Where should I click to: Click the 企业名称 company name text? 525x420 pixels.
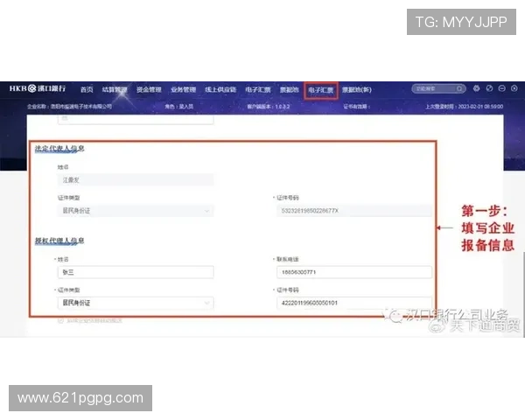coord(69,107)
